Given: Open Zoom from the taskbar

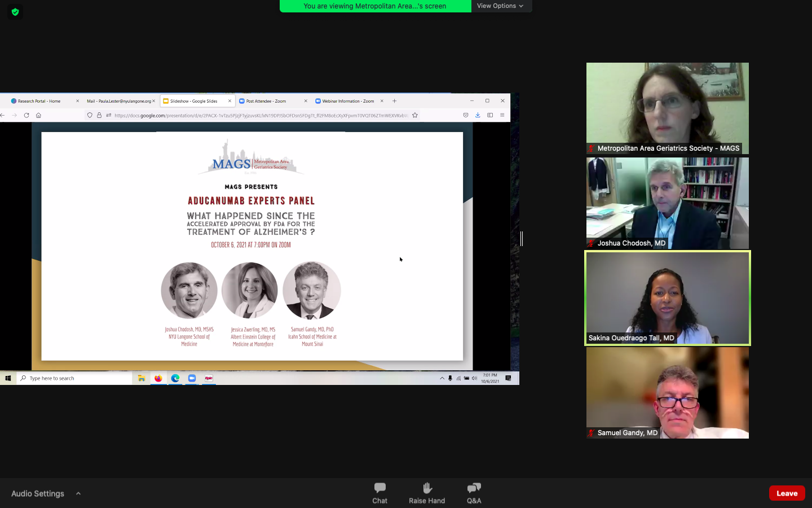Looking at the screenshot, I should pos(192,378).
